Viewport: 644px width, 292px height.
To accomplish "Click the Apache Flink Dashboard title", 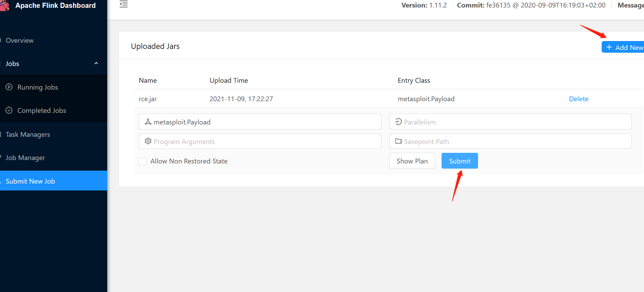I will tap(55, 5).
